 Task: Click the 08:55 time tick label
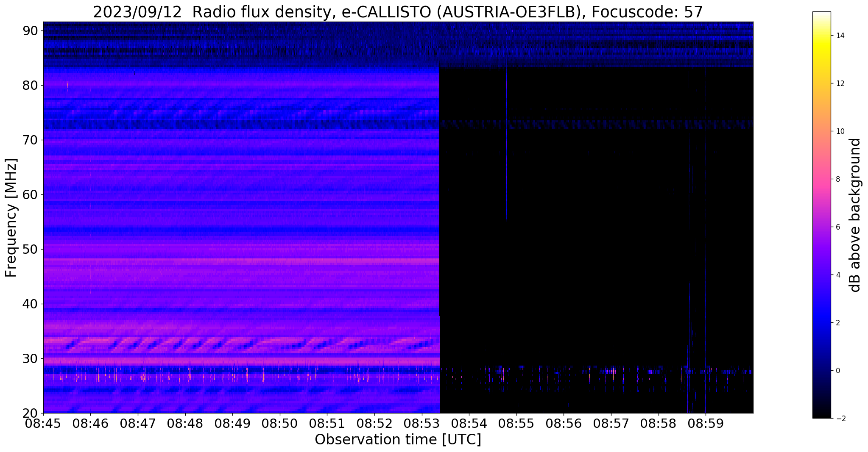(516, 424)
